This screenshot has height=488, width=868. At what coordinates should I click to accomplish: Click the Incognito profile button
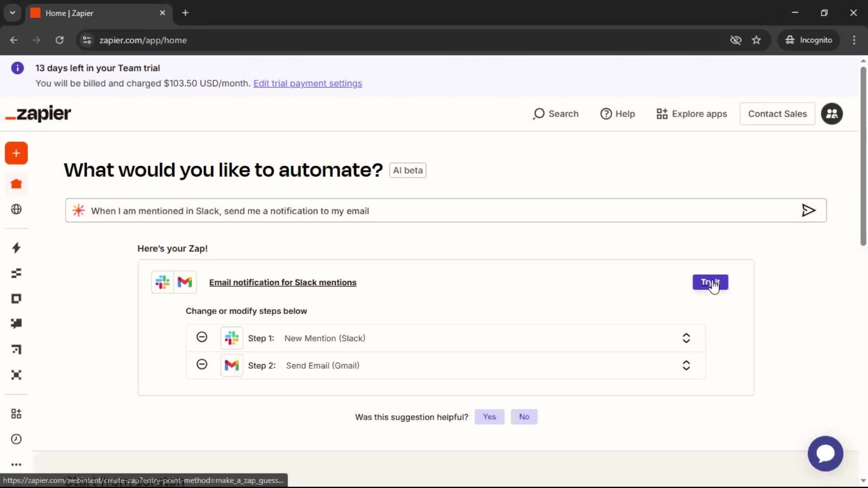pyautogui.click(x=808, y=40)
